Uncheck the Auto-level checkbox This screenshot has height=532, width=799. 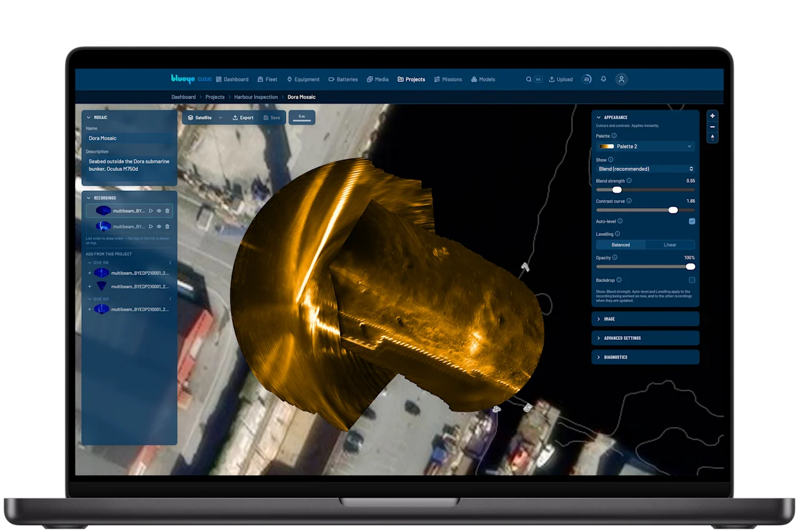coord(692,221)
